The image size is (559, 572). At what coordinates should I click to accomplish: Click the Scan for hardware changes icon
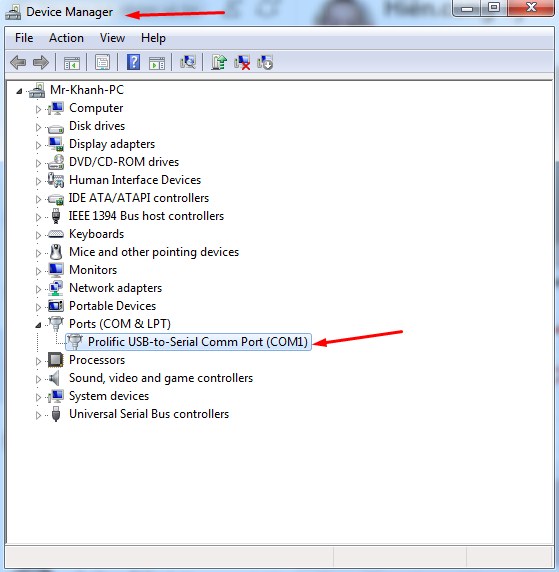(x=188, y=62)
